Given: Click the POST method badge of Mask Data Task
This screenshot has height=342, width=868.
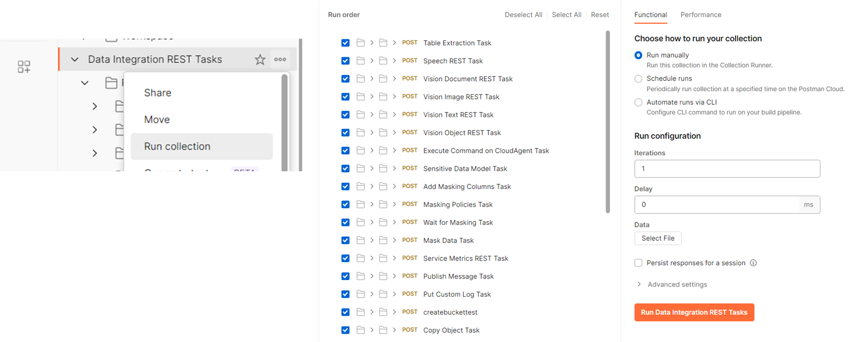Looking at the screenshot, I should (410, 240).
